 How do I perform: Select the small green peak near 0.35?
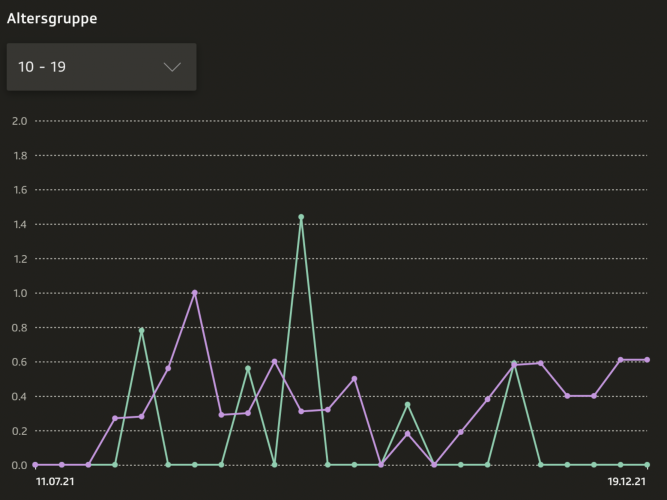408,404
